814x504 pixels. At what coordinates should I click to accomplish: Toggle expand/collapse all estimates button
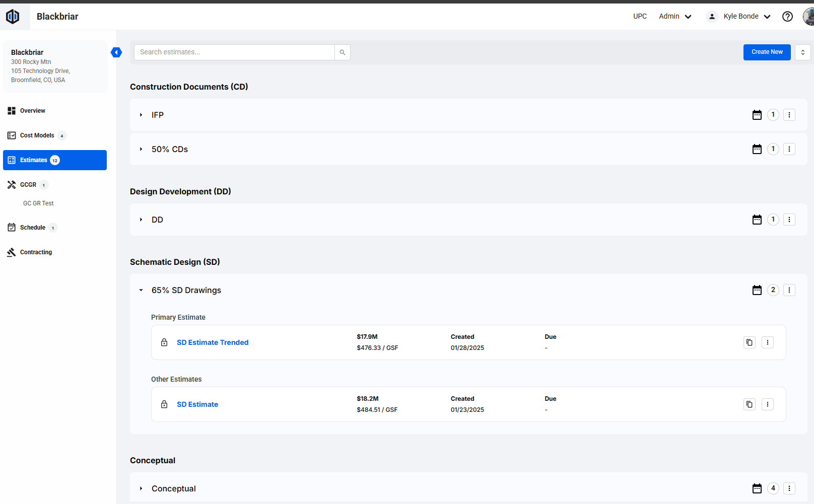coord(802,52)
